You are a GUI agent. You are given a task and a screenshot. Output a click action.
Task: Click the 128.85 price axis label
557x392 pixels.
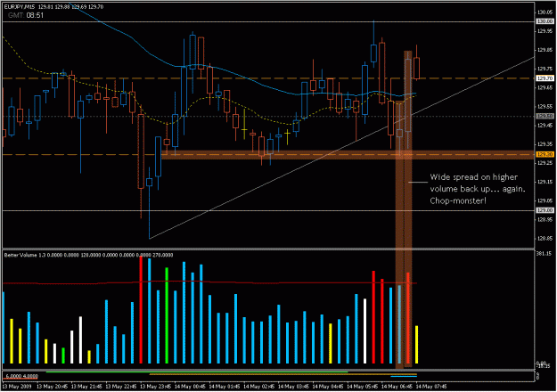pos(545,238)
